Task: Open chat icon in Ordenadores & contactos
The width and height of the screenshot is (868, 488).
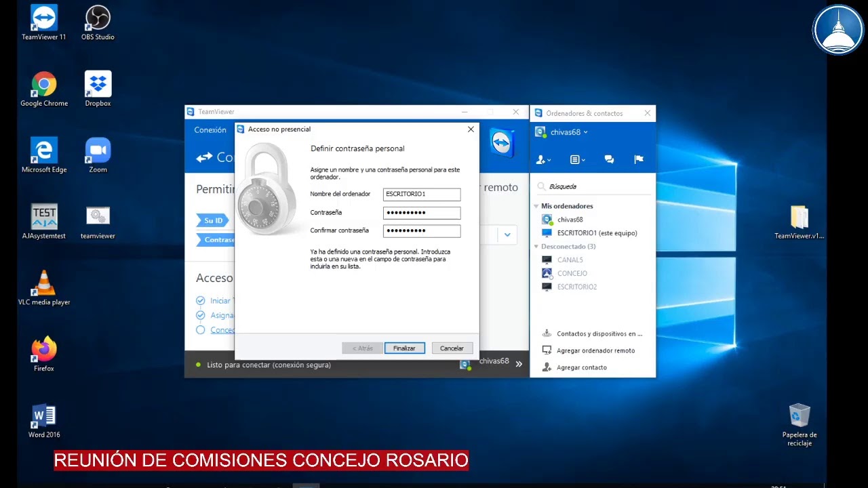Action: (x=609, y=159)
